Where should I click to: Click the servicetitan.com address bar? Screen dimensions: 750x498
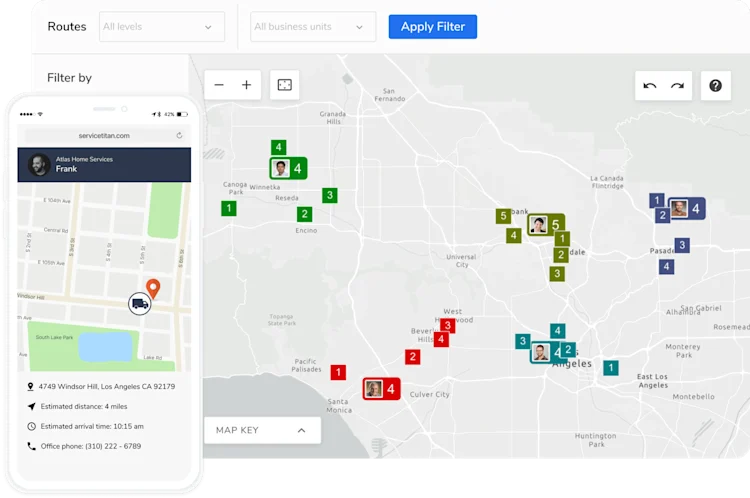point(104,136)
